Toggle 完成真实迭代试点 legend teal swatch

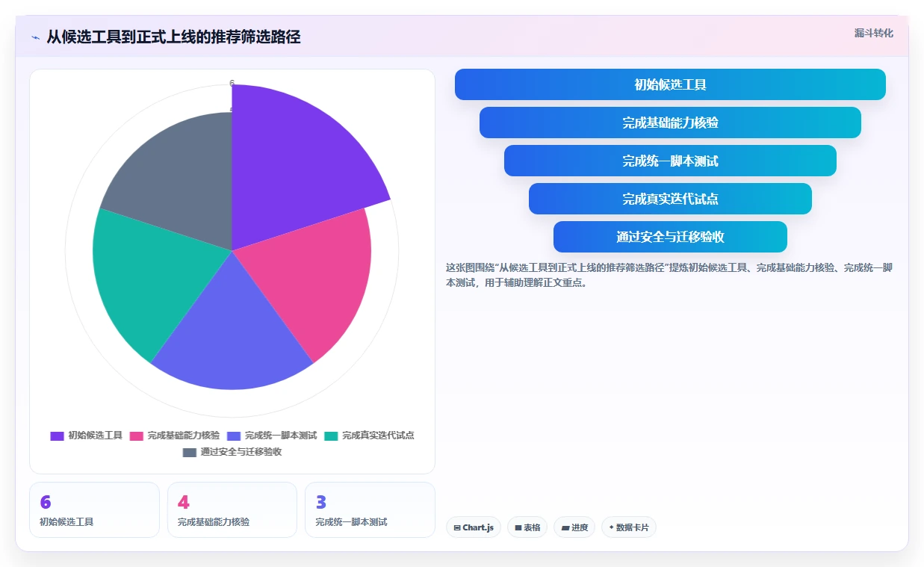click(331, 436)
